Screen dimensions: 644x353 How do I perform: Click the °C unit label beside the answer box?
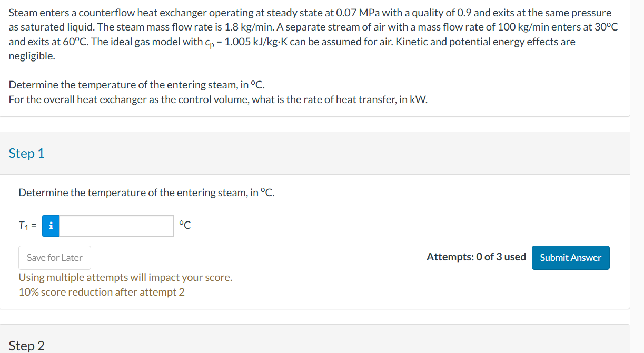pos(184,225)
